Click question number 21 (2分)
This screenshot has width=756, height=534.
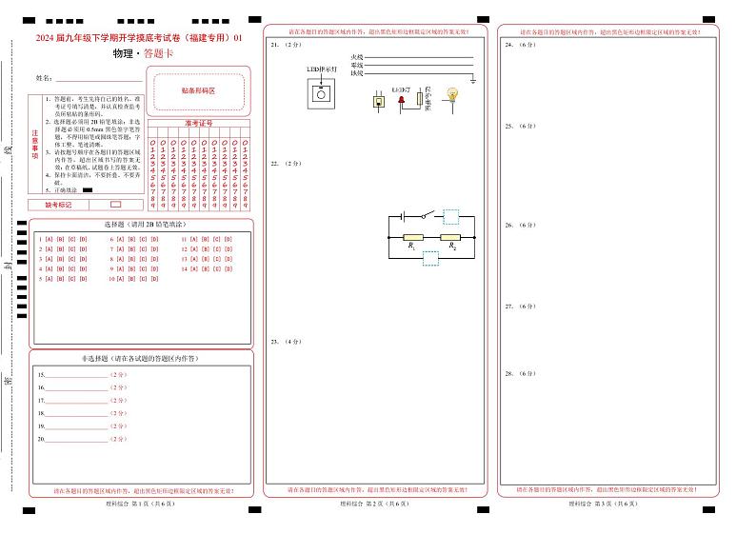pyautogui.click(x=286, y=45)
